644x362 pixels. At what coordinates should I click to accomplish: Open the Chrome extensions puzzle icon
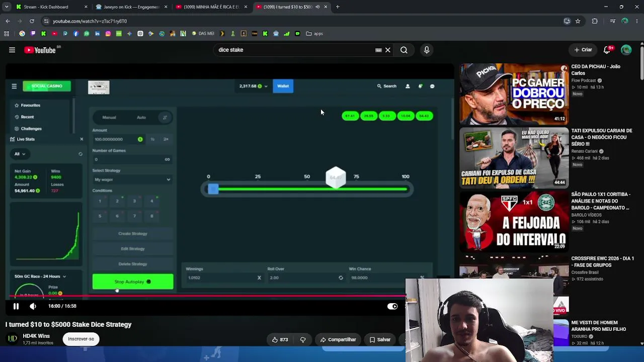coord(595,21)
